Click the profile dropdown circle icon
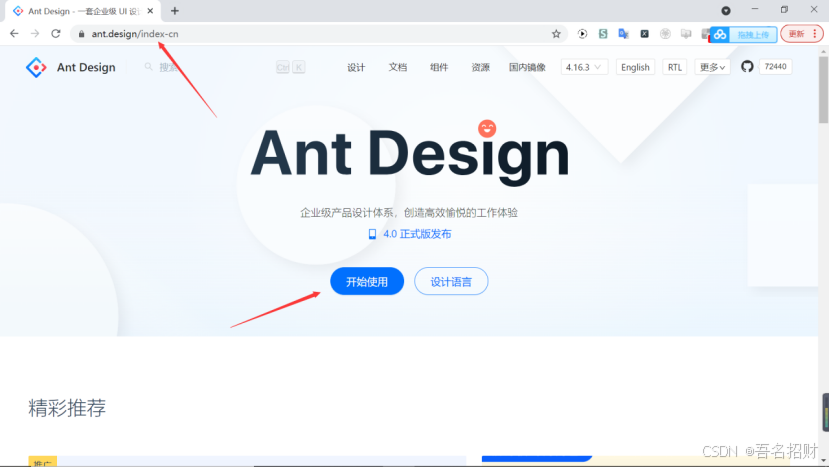 (x=726, y=11)
